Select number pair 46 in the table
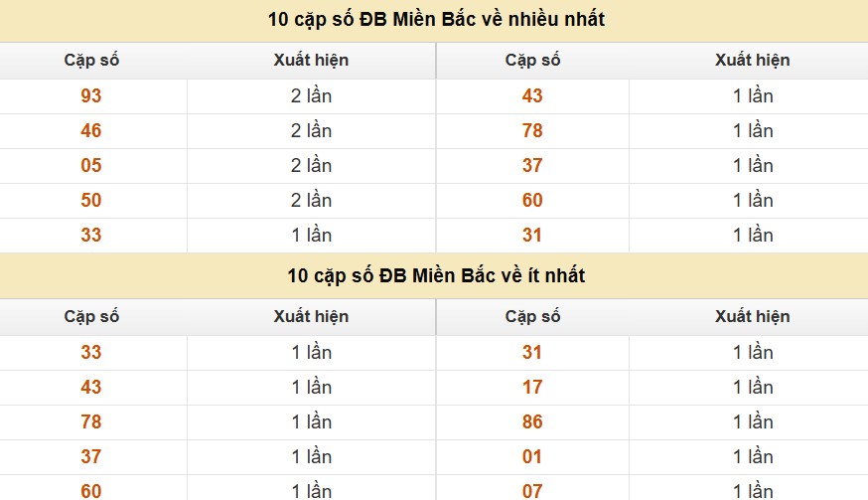The image size is (868, 500). click(91, 131)
